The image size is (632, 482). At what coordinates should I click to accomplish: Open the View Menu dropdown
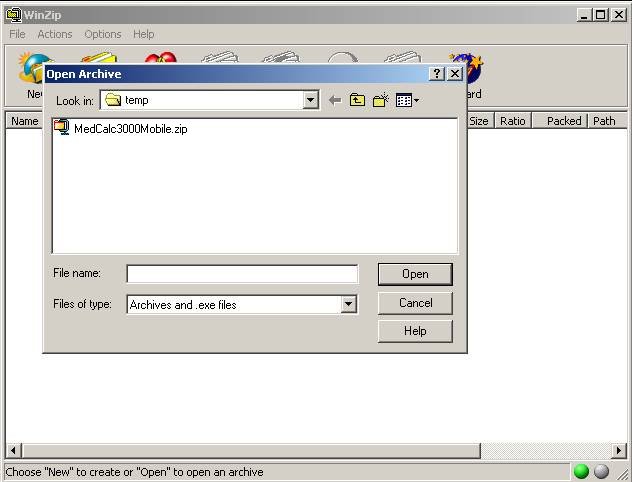click(407, 100)
